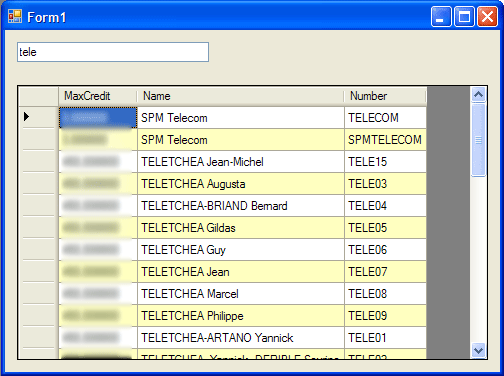Viewport: 504px width, 376px height.
Task: Close the Form1 window
Action: click(x=487, y=16)
